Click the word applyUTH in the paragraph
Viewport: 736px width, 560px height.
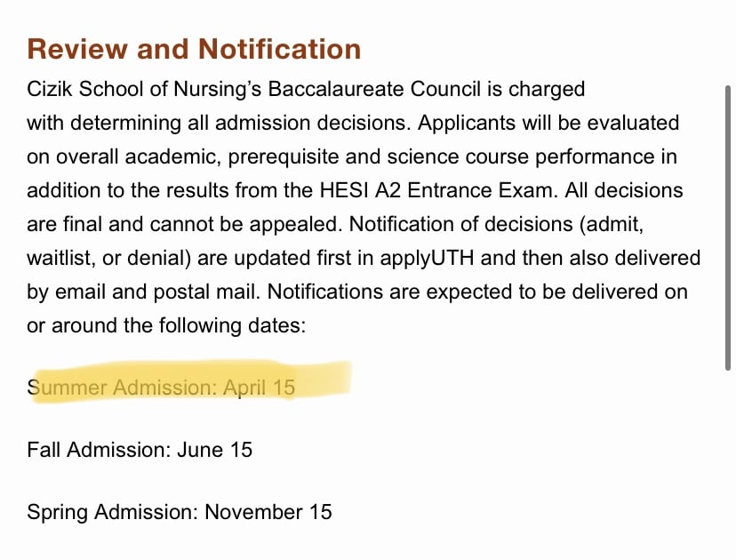pos(427,259)
